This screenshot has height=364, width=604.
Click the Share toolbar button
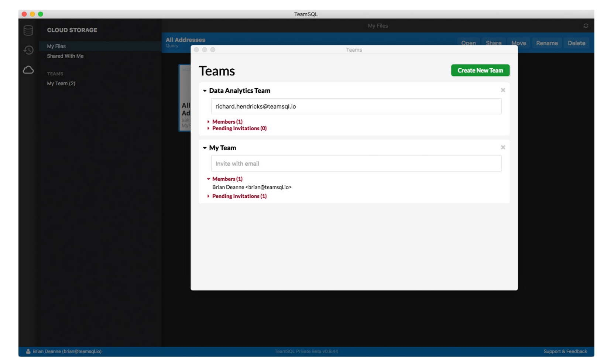pyautogui.click(x=494, y=43)
